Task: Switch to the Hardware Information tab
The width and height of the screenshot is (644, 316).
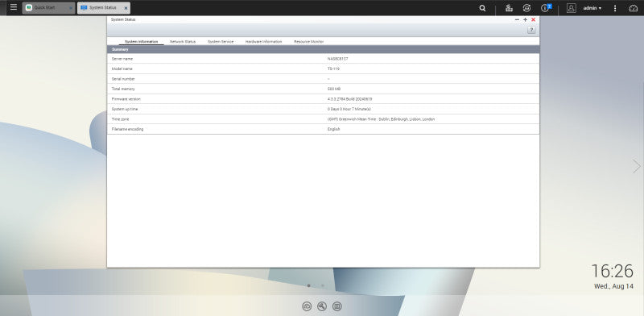Action: [264, 42]
